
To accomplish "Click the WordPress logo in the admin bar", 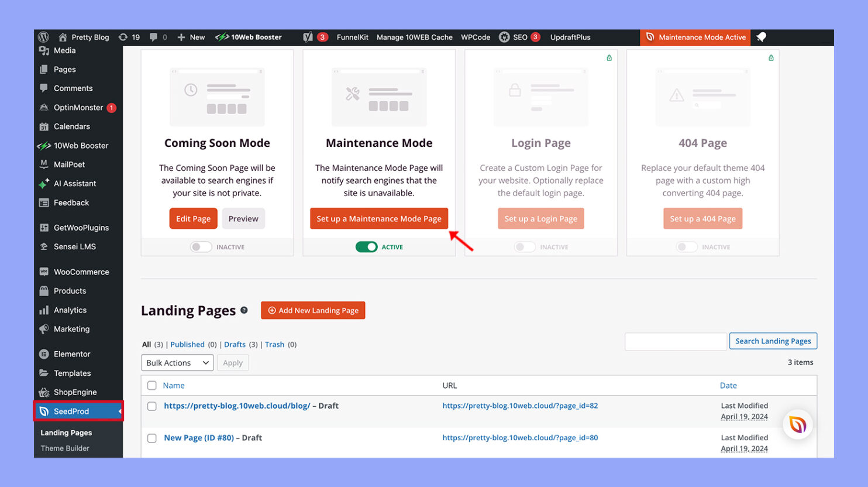I will pos(43,37).
